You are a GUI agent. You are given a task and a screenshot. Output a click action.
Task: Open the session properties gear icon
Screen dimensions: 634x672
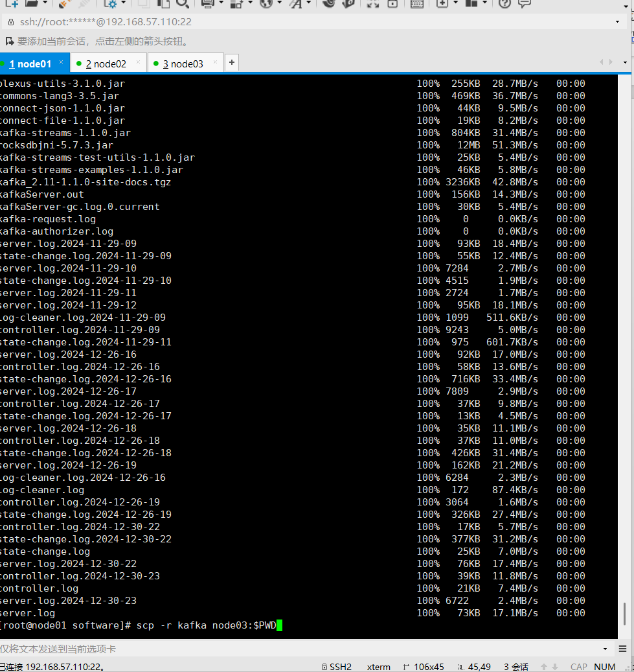click(x=111, y=3)
